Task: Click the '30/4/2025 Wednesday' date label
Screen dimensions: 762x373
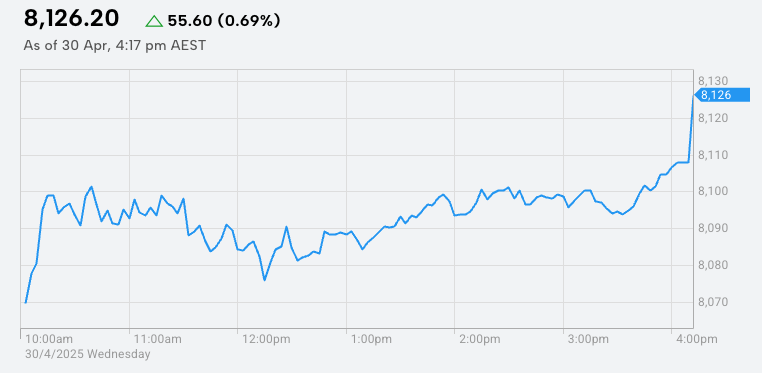Action: pyautogui.click(x=87, y=354)
